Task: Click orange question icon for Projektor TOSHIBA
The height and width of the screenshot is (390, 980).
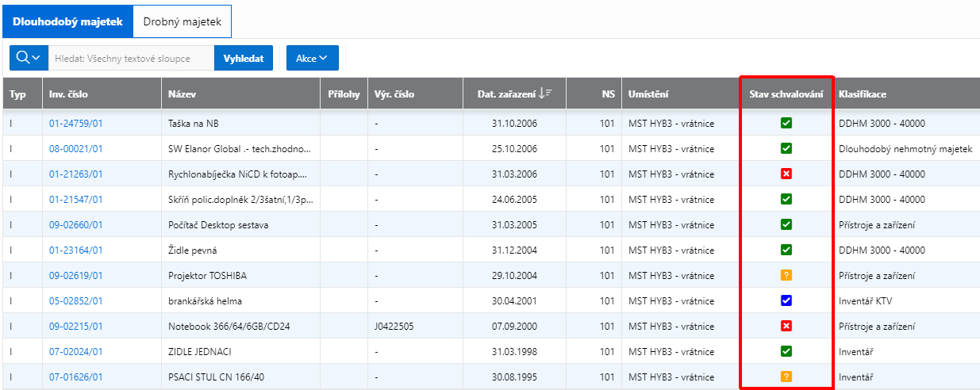Action: tap(786, 275)
